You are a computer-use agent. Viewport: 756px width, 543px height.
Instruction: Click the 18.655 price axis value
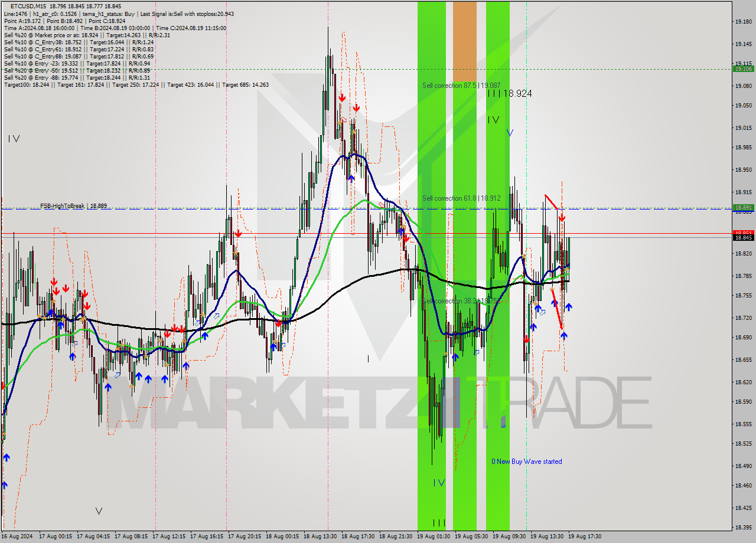(x=742, y=359)
